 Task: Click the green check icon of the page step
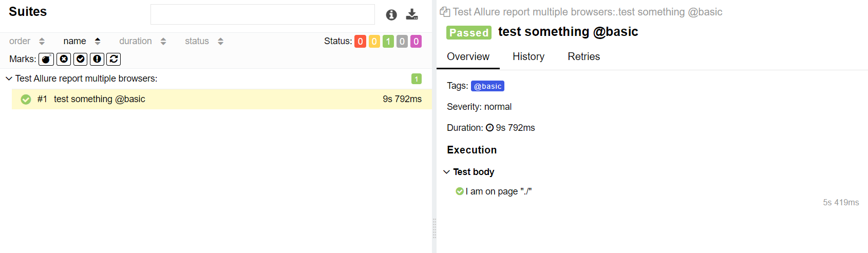460,191
